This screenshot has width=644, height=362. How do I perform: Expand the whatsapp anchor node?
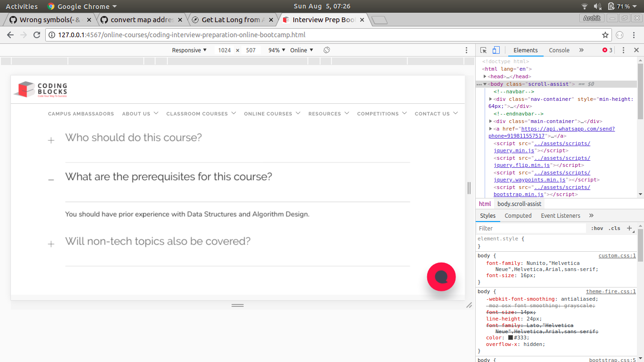pyautogui.click(x=491, y=129)
